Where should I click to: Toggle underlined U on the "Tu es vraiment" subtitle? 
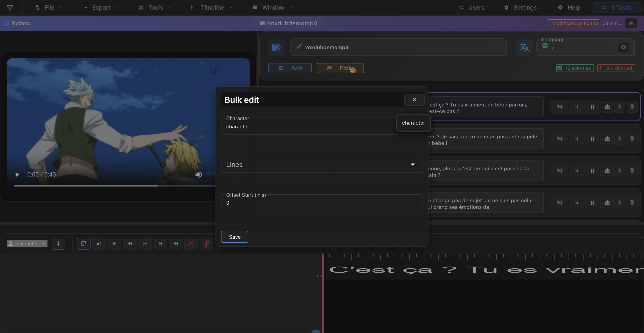(x=592, y=107)
